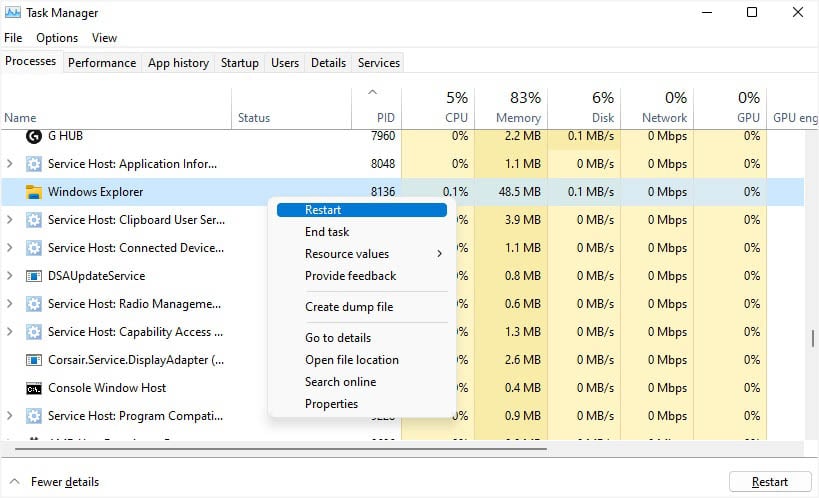Open the Options menu
The width and height of the screenshot is (819, 498).
pyautogui.click(x=57, y=38)
